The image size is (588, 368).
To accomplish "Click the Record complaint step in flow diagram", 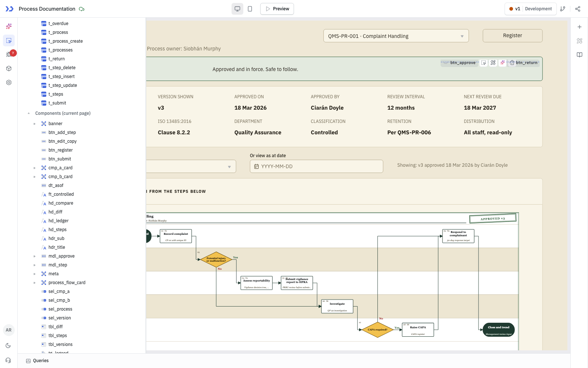I will (176, 236).
